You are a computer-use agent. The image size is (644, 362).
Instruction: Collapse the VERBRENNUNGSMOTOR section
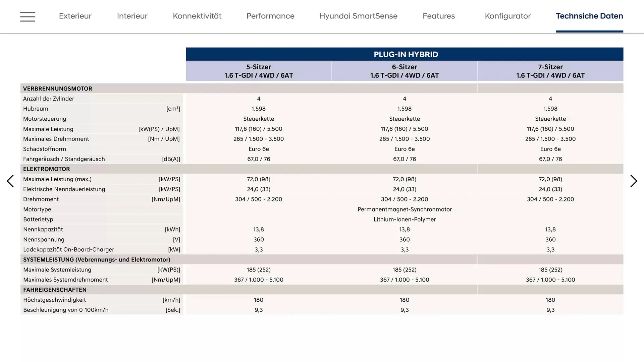(57, 88)
